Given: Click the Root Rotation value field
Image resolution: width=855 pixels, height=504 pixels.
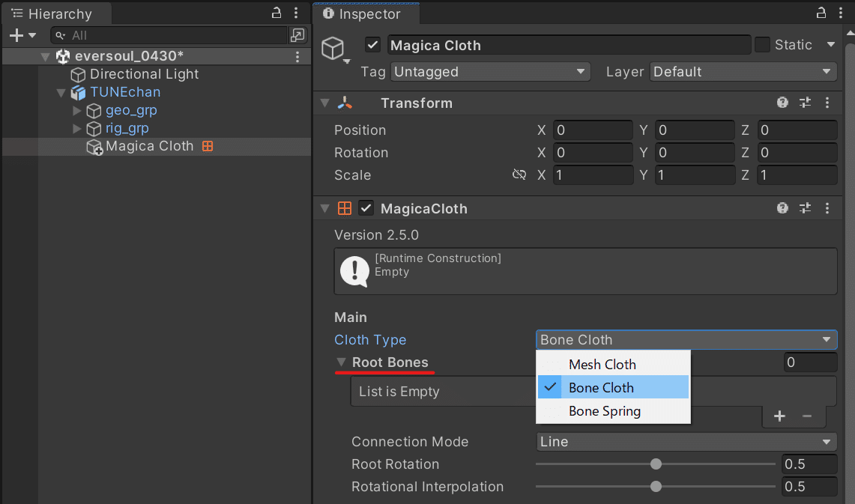Looking at the screenshot, I should coord(810,464).
